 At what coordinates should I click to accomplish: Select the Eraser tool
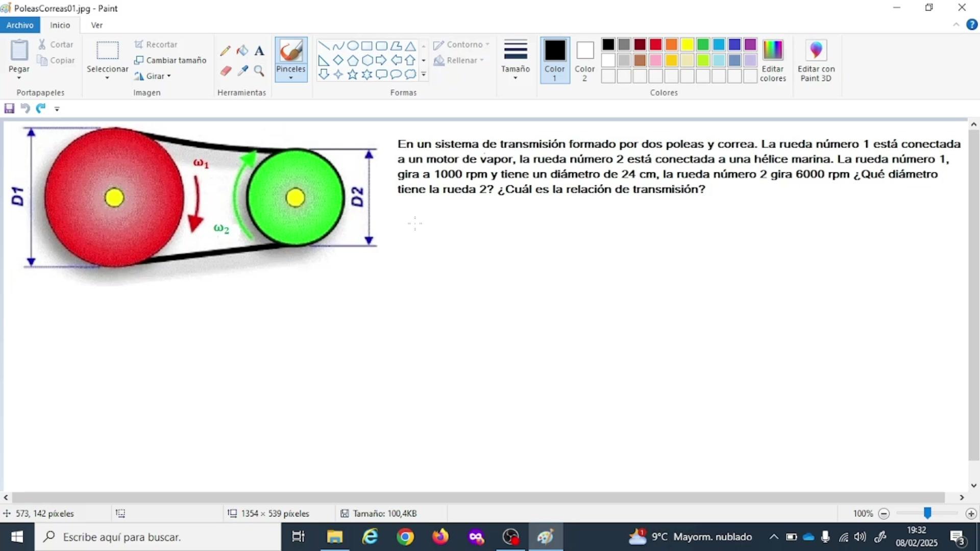(226, 71)
